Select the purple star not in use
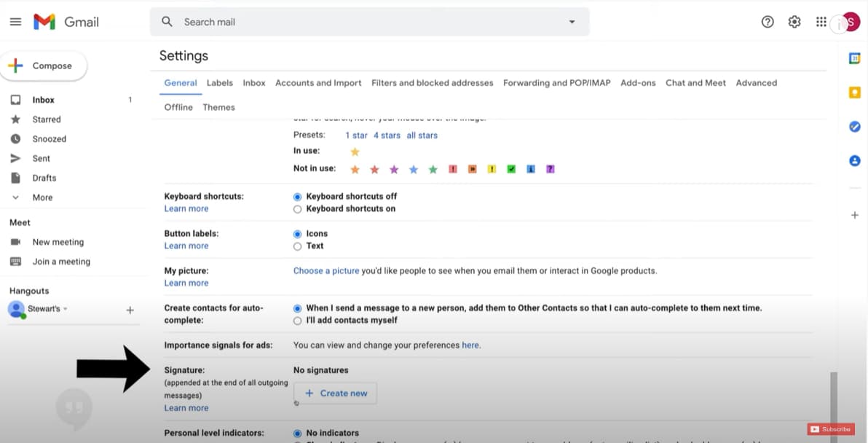The width and height of the screenshot is (868, 443). coord(394,170)
